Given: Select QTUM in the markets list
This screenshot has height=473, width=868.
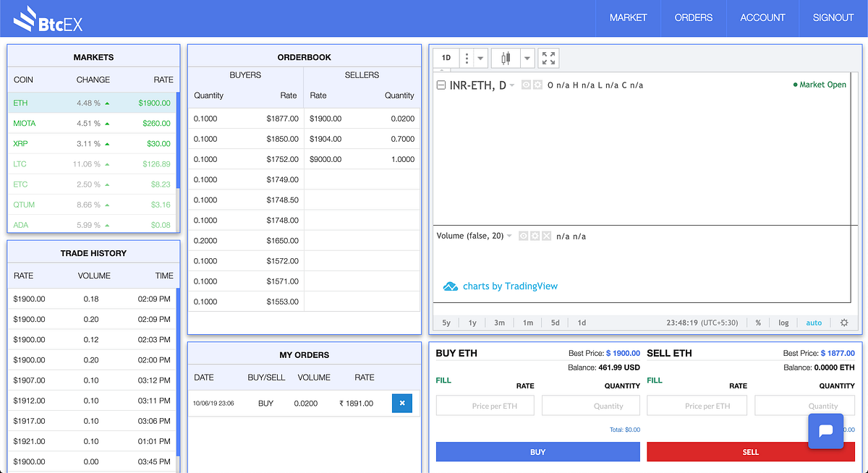Looking at the screenshot, I should (92, 205).
